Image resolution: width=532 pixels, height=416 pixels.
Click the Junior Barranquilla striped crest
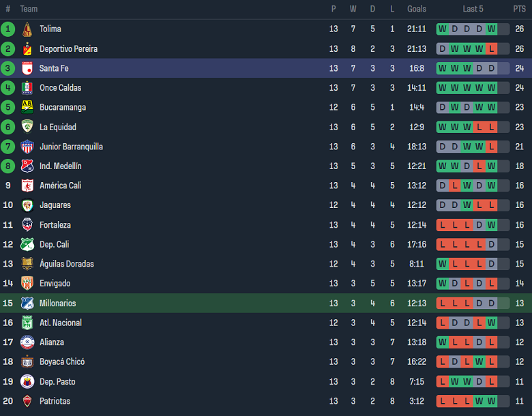coord(27,147)
